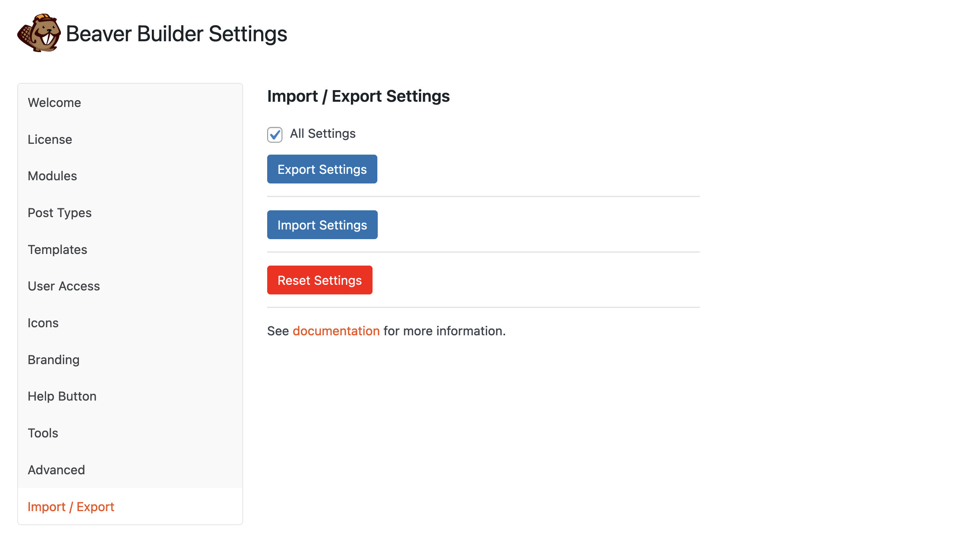
Task: Open the Tools section
Action: [x=42, y=433]
